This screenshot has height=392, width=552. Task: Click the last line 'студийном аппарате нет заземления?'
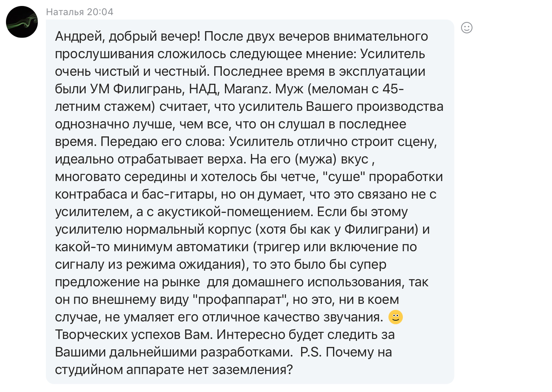[174, 370]
